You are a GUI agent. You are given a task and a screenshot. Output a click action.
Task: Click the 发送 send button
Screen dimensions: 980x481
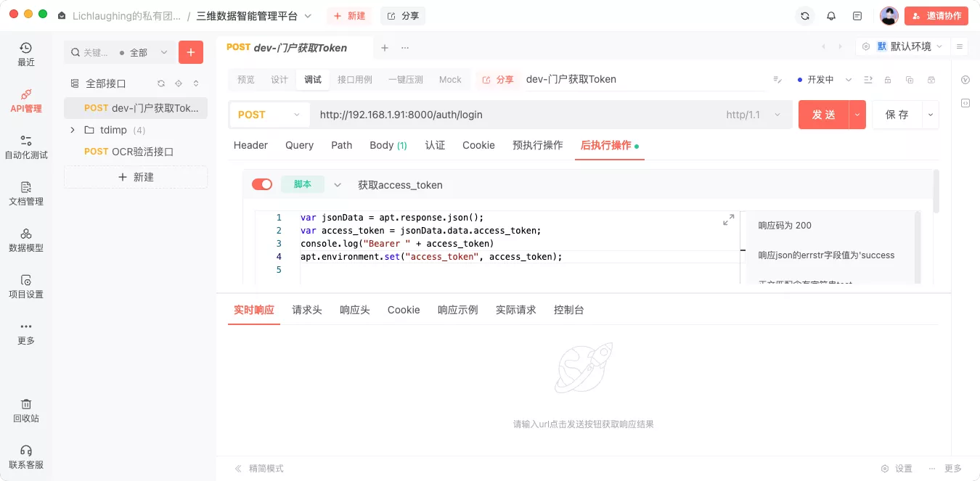click(x=823, y=115)
